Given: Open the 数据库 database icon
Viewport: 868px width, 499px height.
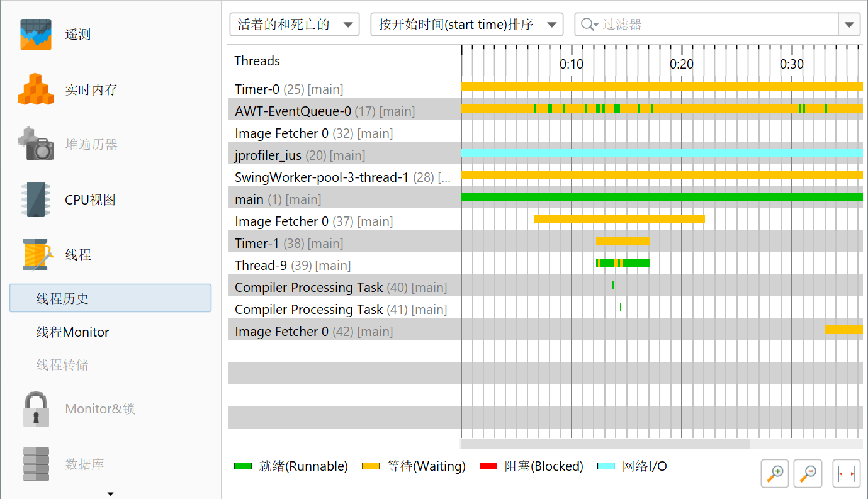Looking at the screenshot, I should coord(36,464).
